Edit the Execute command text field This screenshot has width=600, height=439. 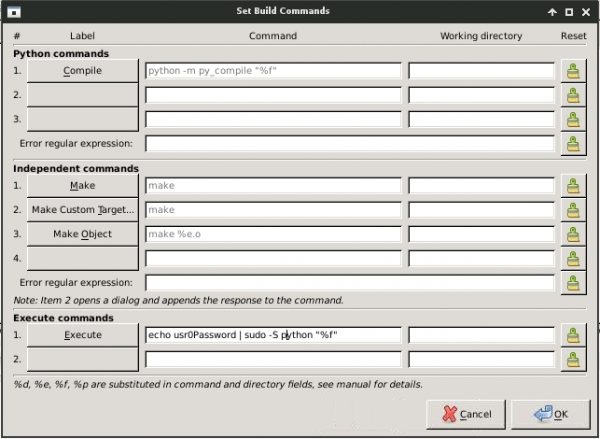pos(273,335)
